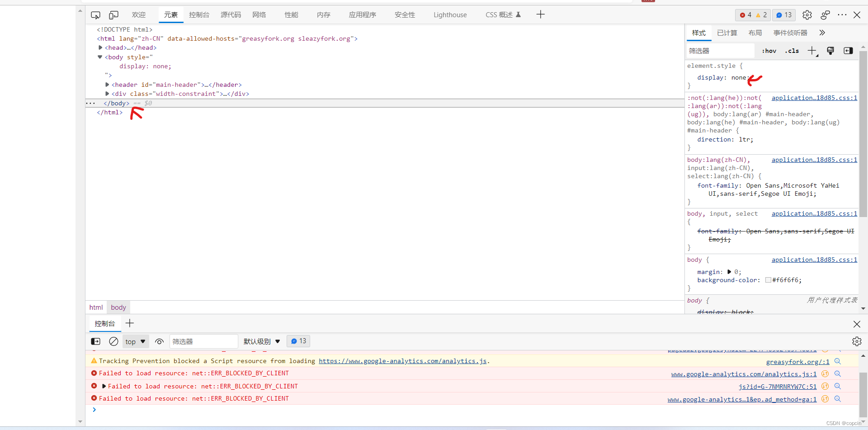Click the console filter input field
The width and height of the screenshot is (868, 430).
click(203, 341)
